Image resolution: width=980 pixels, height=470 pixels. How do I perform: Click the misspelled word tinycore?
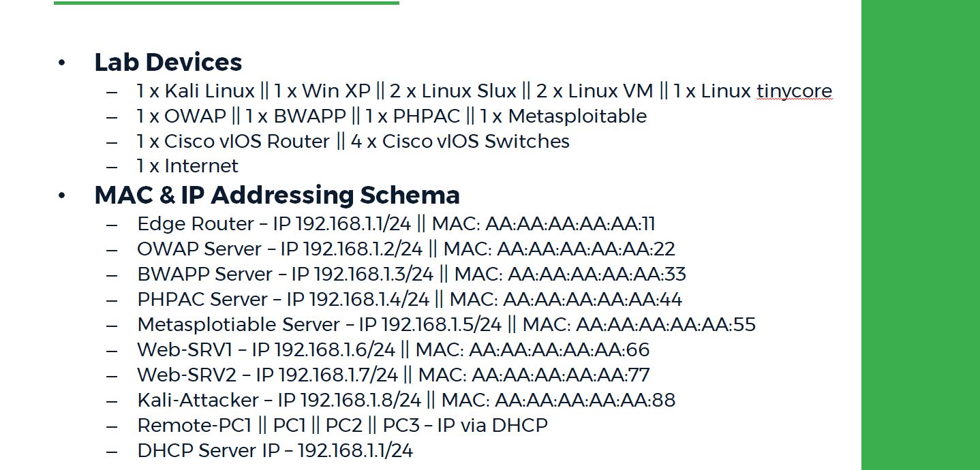pyautogui.click(x=794, y=91)
